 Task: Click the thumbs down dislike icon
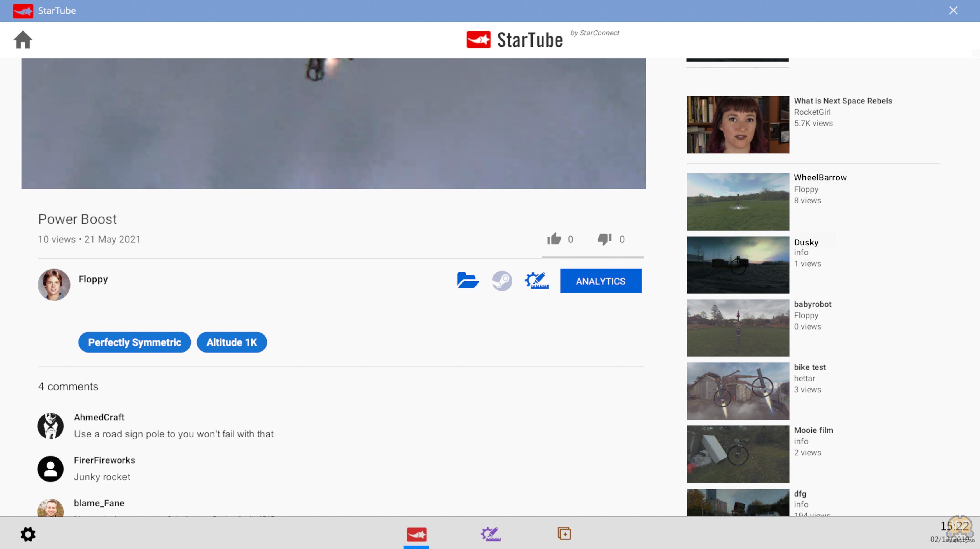point(604,239)
